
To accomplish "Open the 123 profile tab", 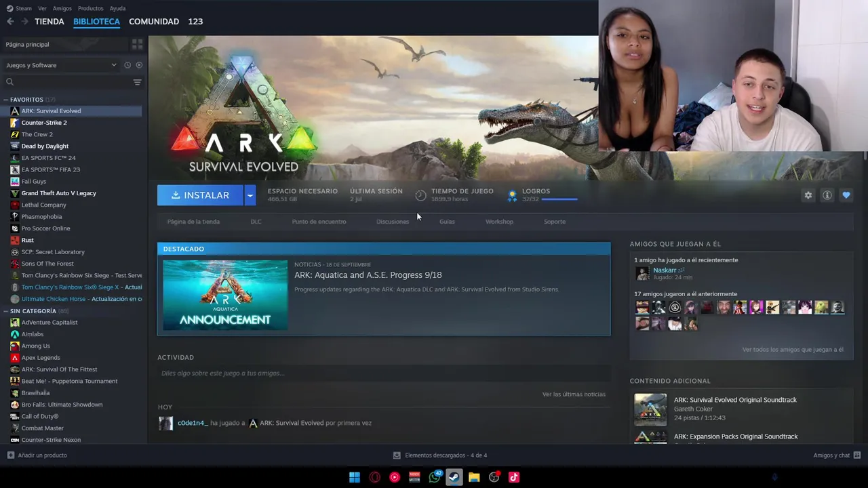I will (195, 22).
